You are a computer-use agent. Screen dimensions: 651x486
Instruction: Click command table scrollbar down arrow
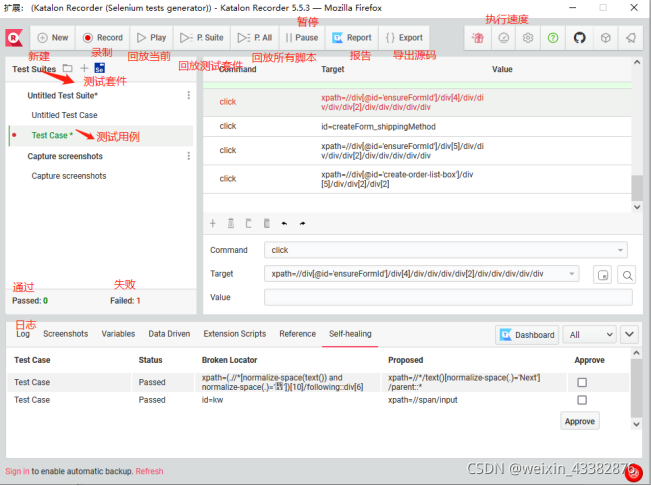coord(637,207)
